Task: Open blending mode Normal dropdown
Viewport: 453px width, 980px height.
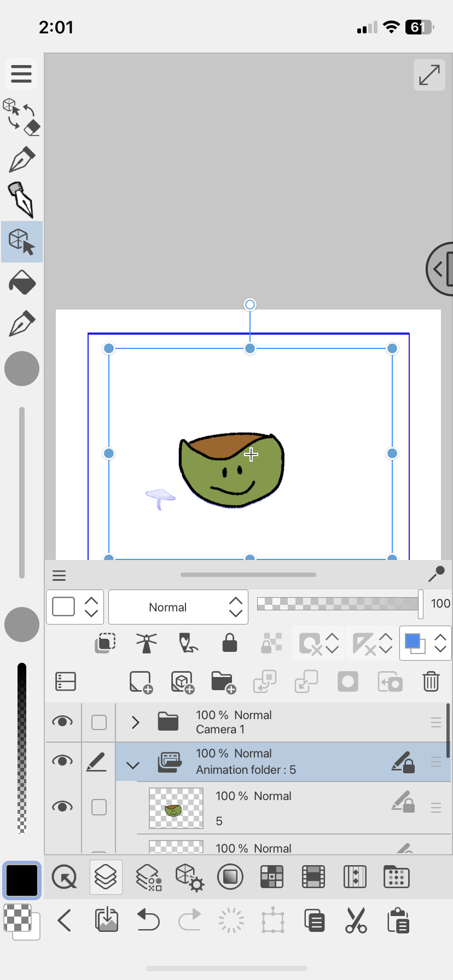Action: point(178,607)
